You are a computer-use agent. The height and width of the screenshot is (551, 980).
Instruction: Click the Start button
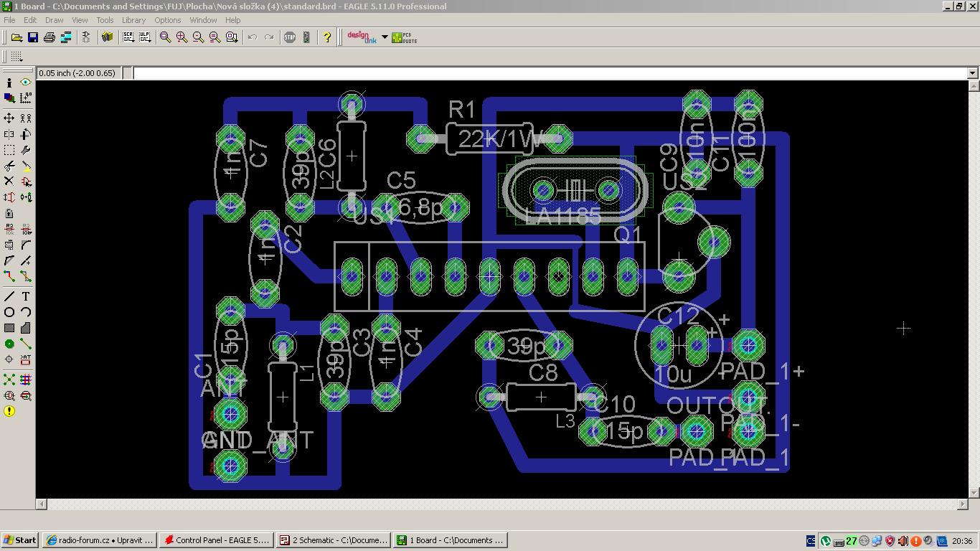20,540
